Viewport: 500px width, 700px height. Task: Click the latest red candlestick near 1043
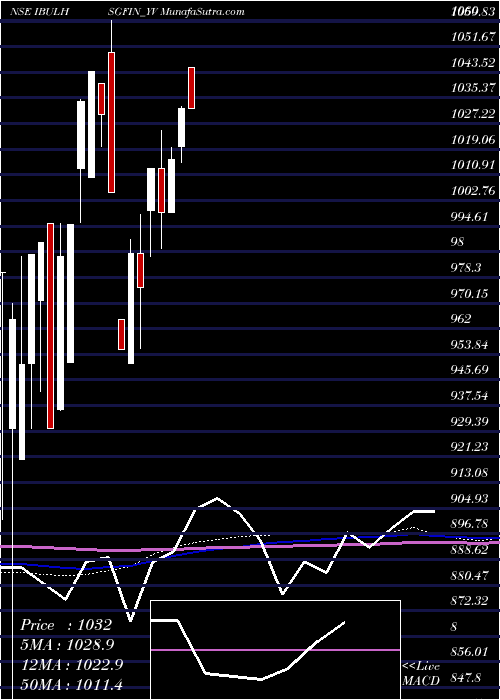pyautogui.click(x=192, y=88)
